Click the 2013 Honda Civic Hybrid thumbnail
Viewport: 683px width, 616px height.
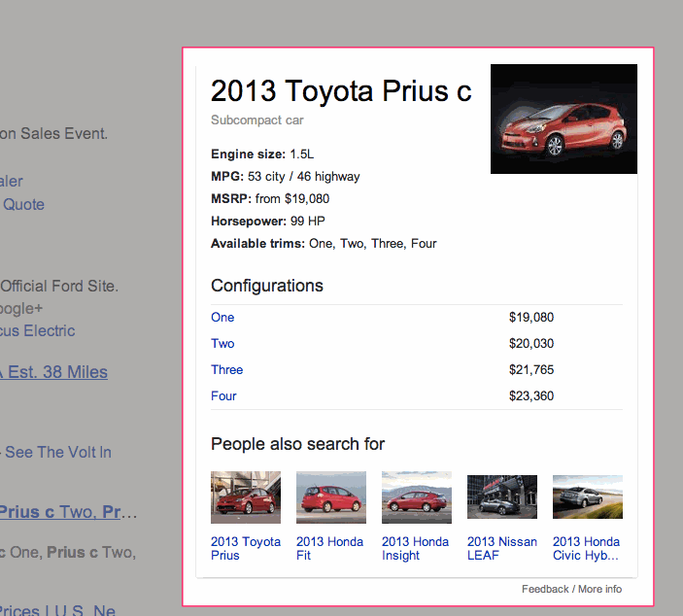(x=588, y=497)
